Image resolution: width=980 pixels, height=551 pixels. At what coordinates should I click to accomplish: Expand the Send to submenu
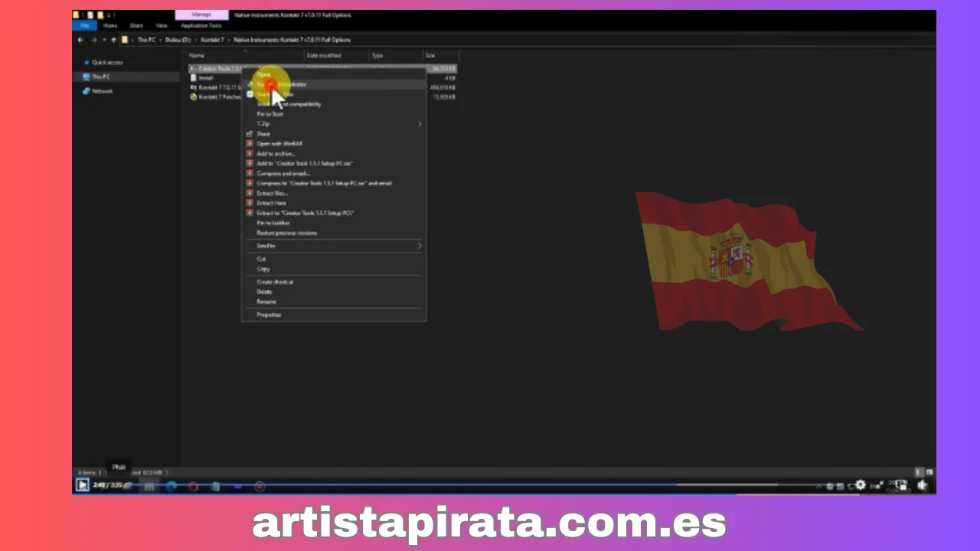[x=334, y=246]
